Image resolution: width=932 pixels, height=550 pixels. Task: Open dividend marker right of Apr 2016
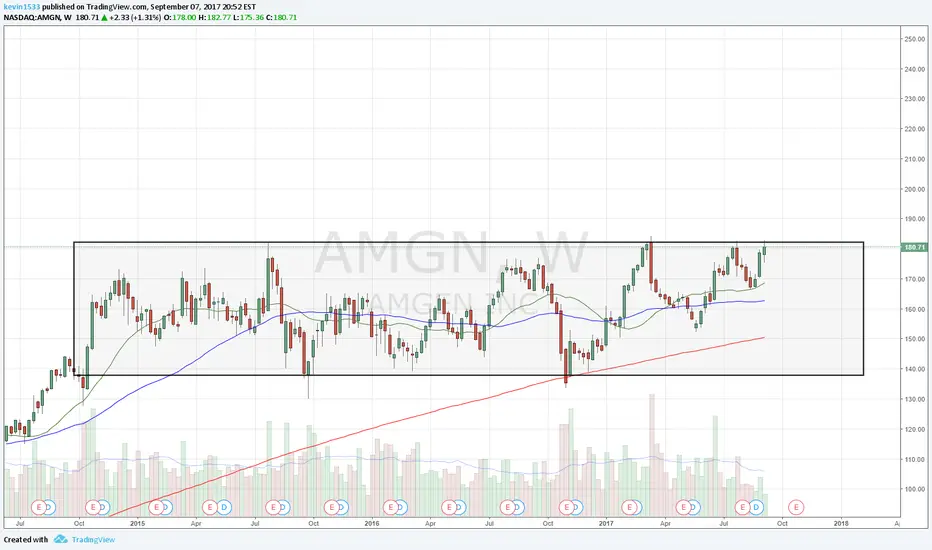[458, 507]
